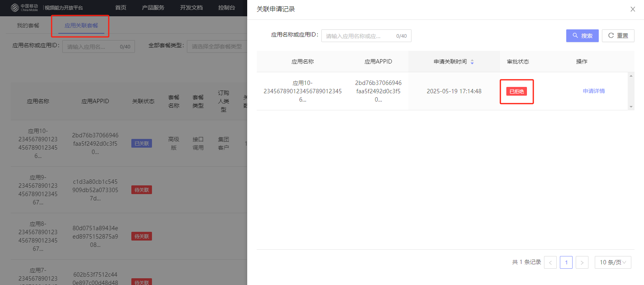Open the 产品服务 menu
This screenshot has height=285, width=644.
153,8
